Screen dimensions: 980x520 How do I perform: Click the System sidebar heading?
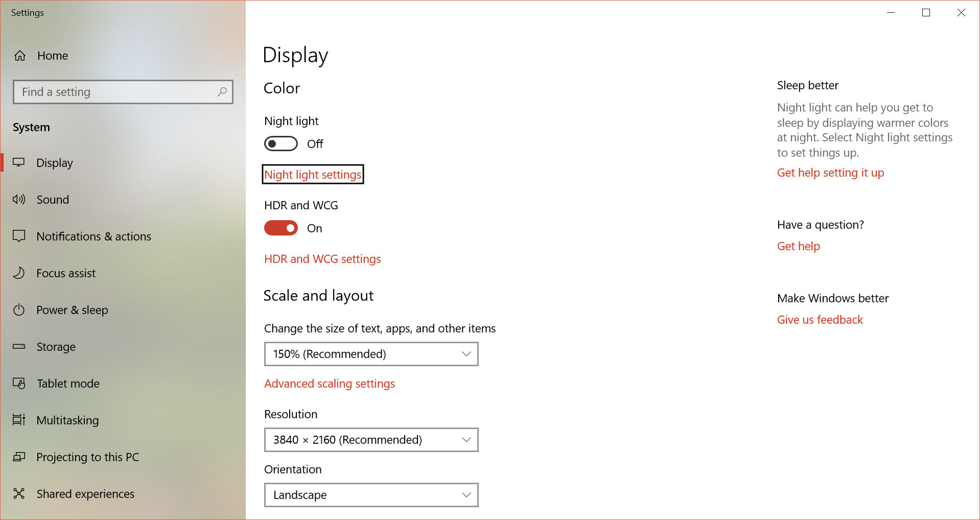point(31,127)
